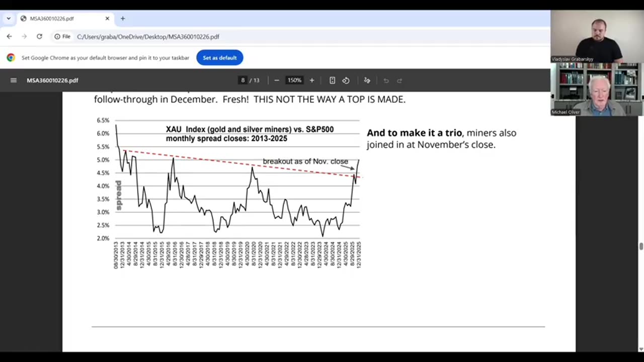Click Set as default button
Image resolution: width=644 pixels, height=362 pixels.
click(220, 58)
